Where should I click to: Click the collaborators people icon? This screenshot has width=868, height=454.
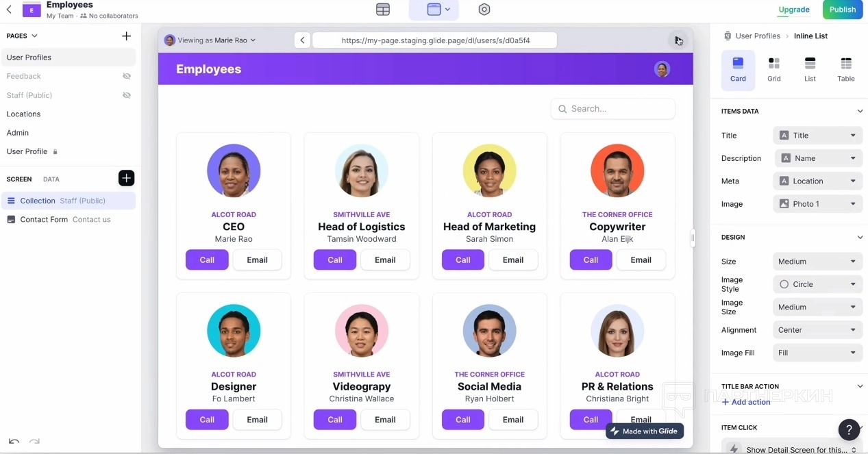[84, 16]
